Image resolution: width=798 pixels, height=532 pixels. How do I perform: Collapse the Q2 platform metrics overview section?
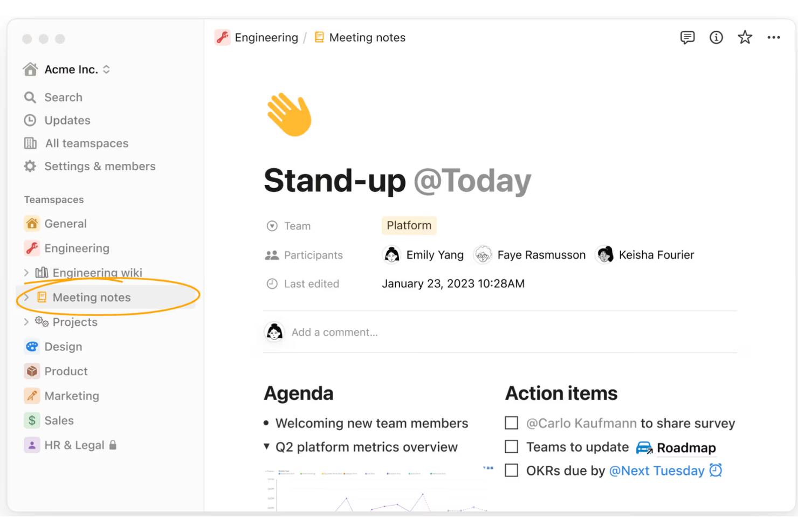[x=266, y=446]
